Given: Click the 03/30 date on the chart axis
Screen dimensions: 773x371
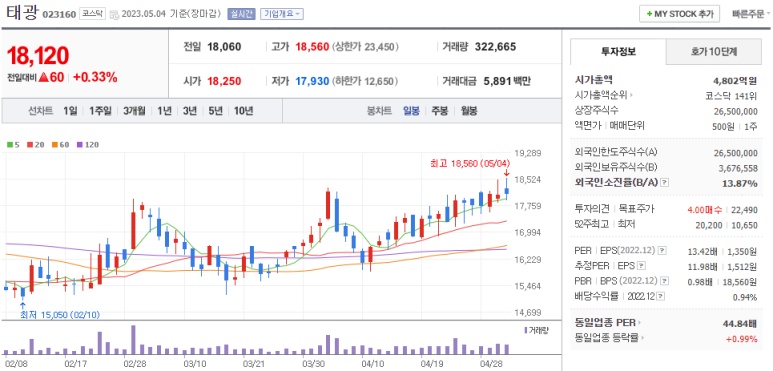Looking at the screenshot, I should (313, 364).
